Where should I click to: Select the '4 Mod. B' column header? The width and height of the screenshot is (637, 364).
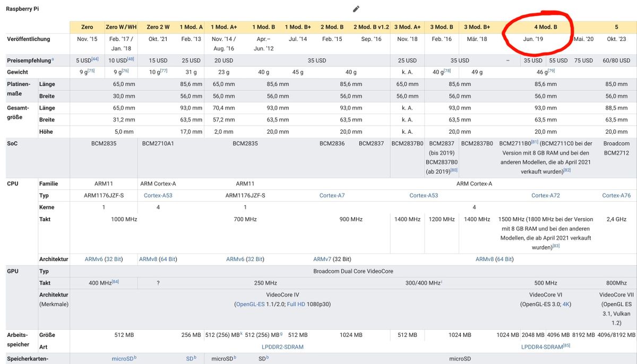click(x=546, y=27)
